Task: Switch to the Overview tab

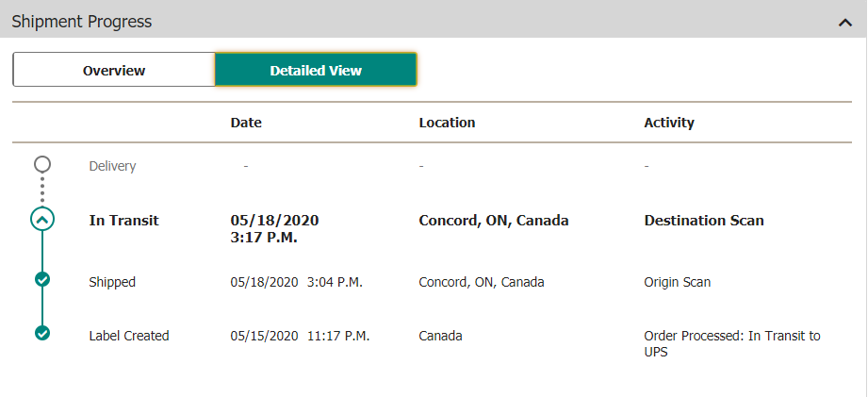Action: (x=114, y=70)
